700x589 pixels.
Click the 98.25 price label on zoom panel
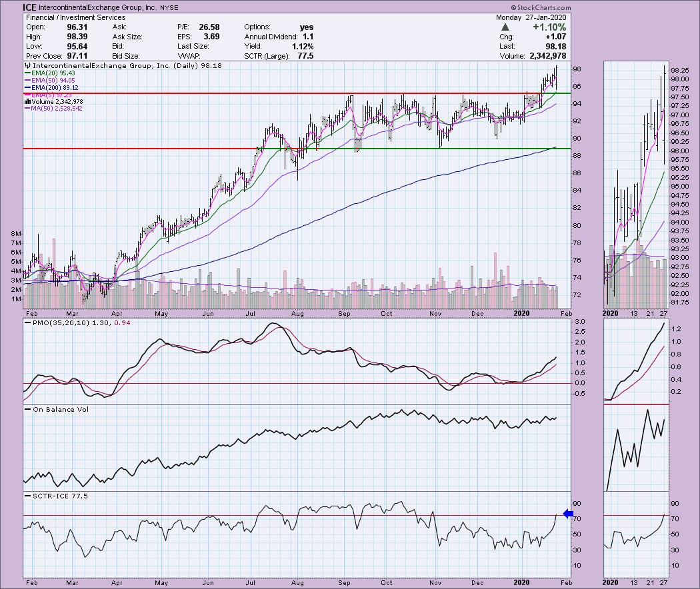coord(679,71)
